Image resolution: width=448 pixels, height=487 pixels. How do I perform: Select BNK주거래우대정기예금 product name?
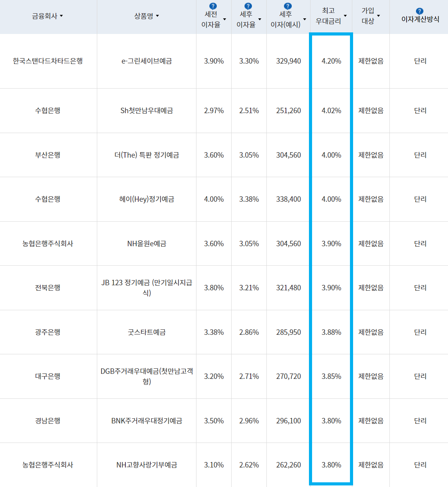tap(146, 421)
